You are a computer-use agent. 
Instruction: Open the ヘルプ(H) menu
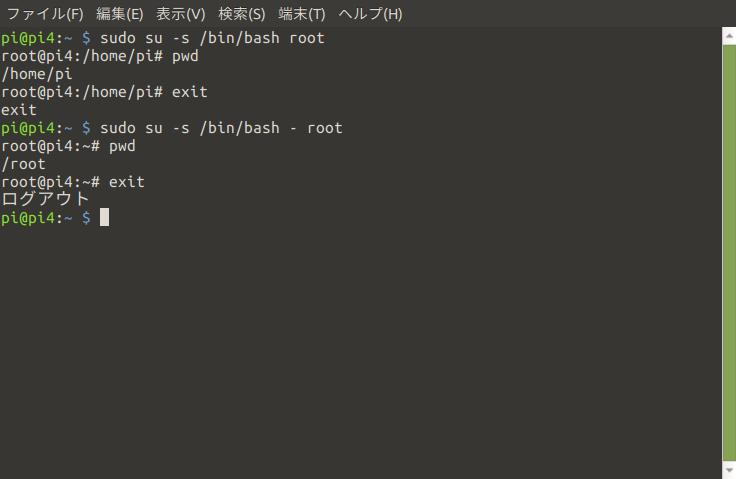(x=370, y=14)
